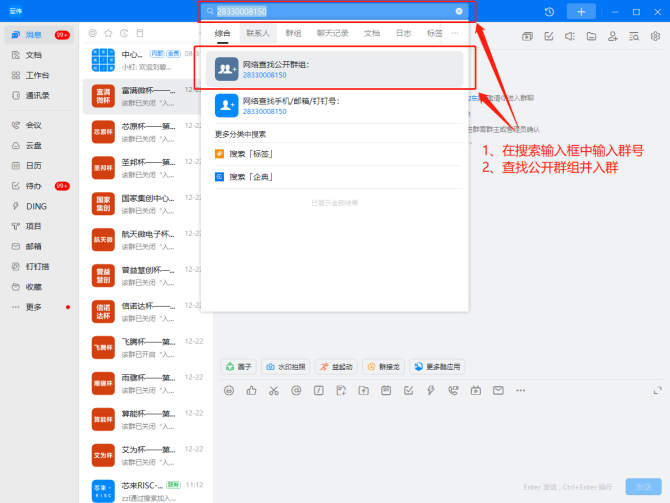The height and width of the screenshot is (503, 670).
Task: Filter conversations by @ mentions icon
Action: pyautogui.click(x=93, y=33)
